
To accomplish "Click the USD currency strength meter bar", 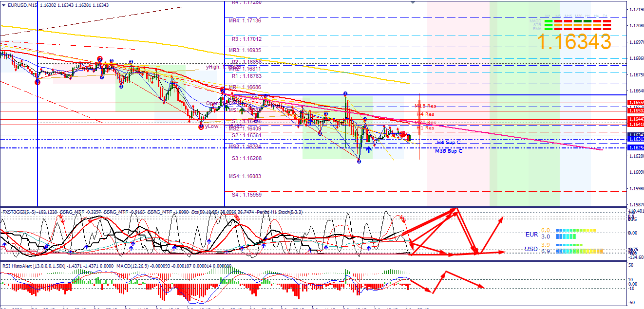I will pyautogui.click(x=580, y=248).
